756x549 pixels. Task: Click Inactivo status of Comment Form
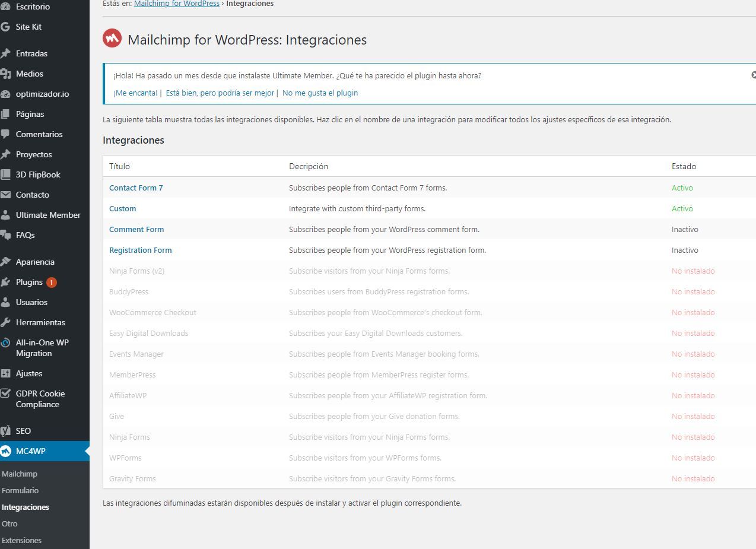coord(685,229)
